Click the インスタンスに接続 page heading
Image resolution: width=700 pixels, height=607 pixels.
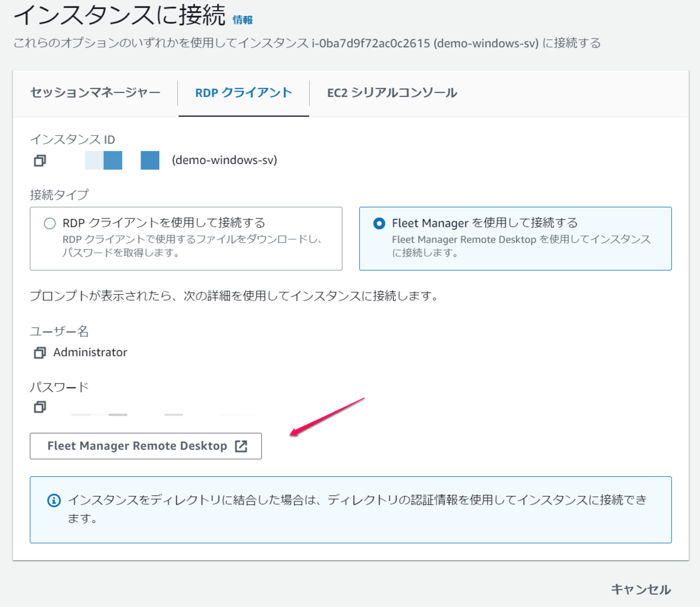tap(120, 15)
